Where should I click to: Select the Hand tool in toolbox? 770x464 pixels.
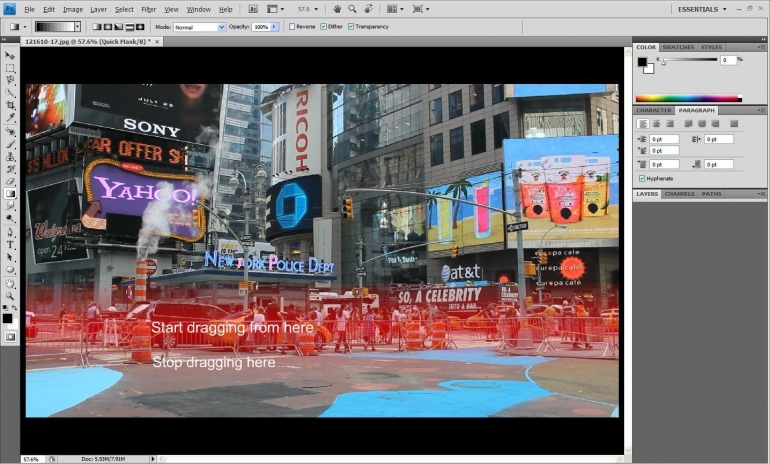pyautogui.click(x=10, y=284)
